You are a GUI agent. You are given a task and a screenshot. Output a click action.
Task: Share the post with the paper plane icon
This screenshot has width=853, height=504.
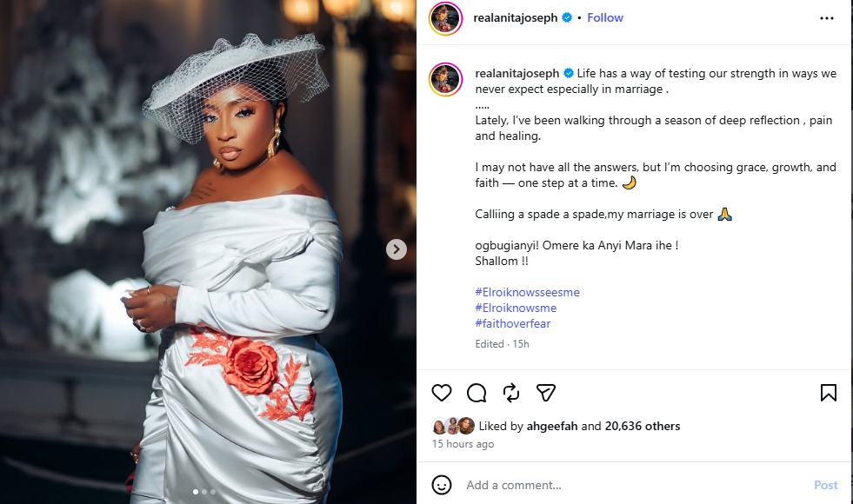click(545, 393)
